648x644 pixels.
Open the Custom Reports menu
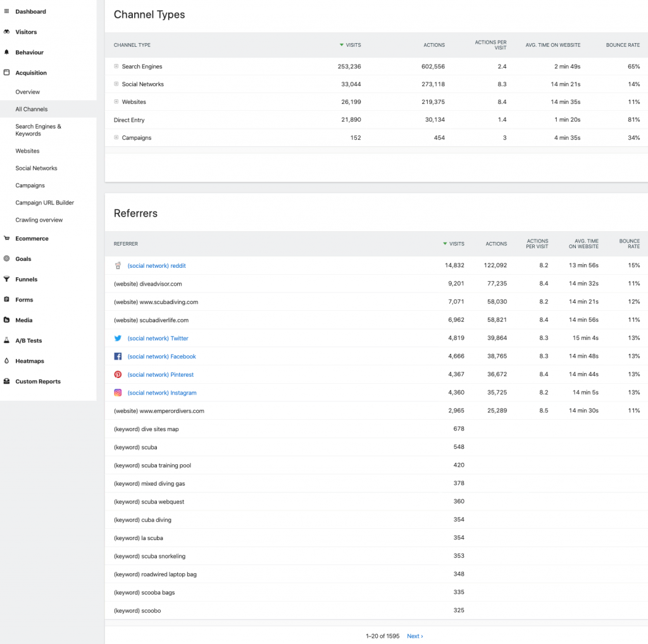click(38, 381)
